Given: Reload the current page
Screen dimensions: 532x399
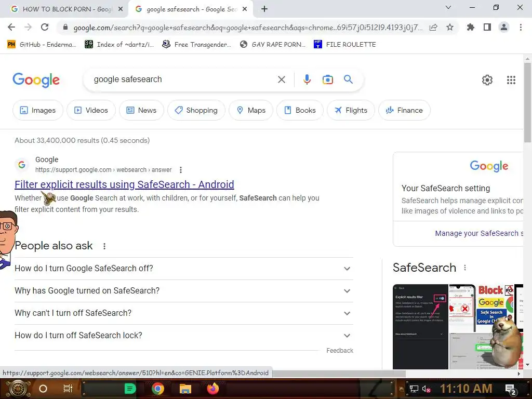Looking at the screenshot, I should [45, 27].
